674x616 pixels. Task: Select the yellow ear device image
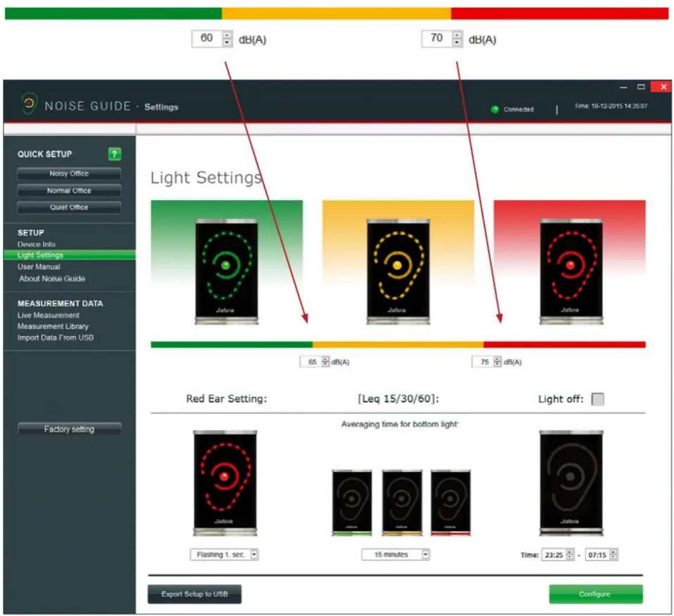(x=398, y=271)
